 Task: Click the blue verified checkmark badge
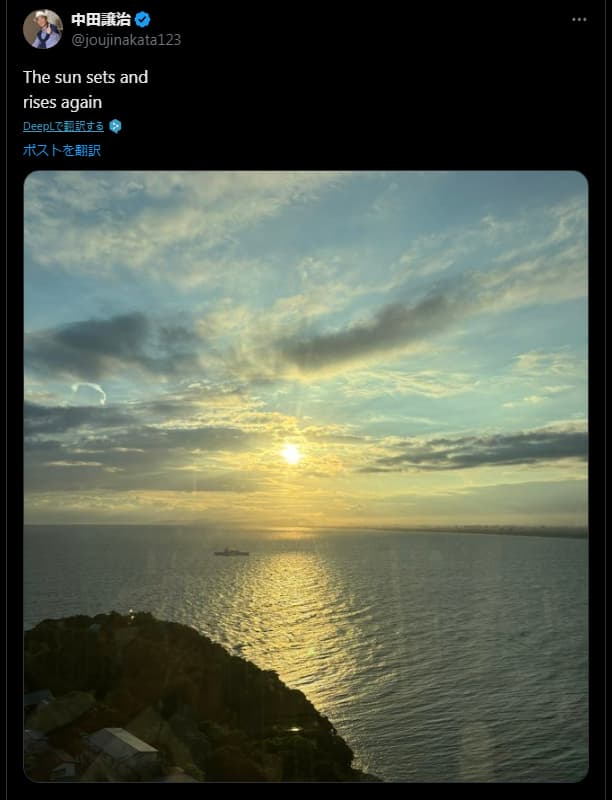(142, 20)
